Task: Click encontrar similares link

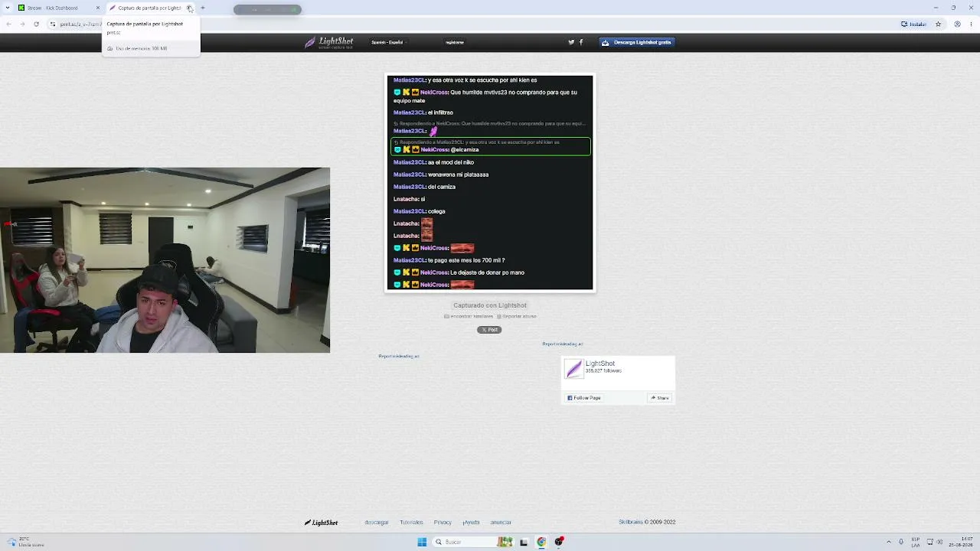Action: point(469,316)
